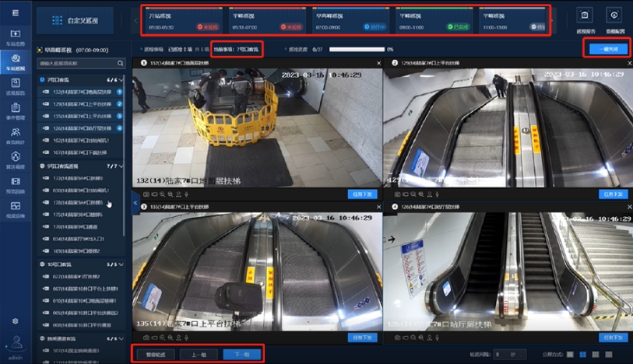Click the search magnifier in patrol search box

(121, 63)
